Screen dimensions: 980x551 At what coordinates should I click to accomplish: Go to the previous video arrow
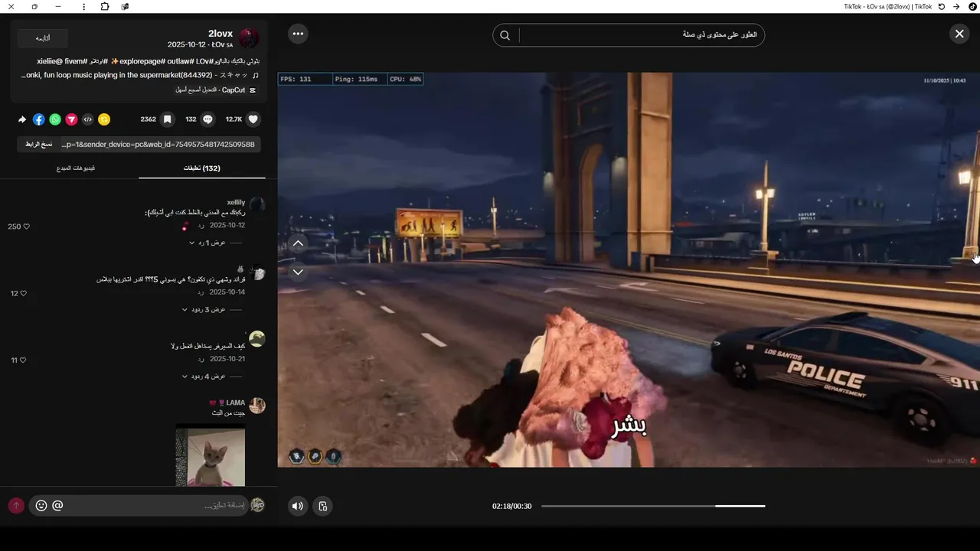click(298, 243)
